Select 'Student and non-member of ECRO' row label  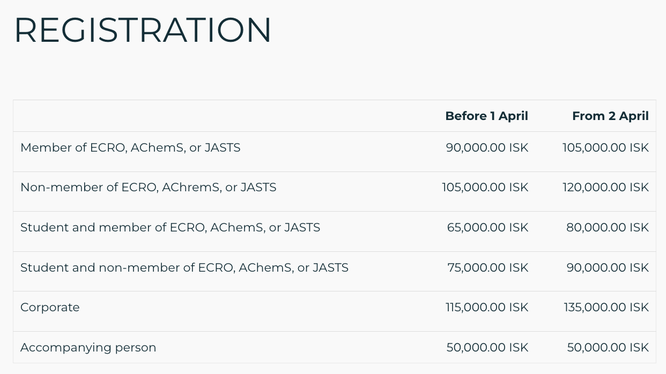184,267
